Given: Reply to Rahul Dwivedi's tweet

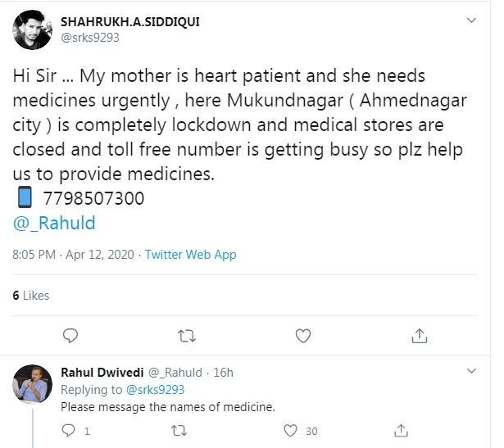Looking at the screenshot, I should click(70, 430).
